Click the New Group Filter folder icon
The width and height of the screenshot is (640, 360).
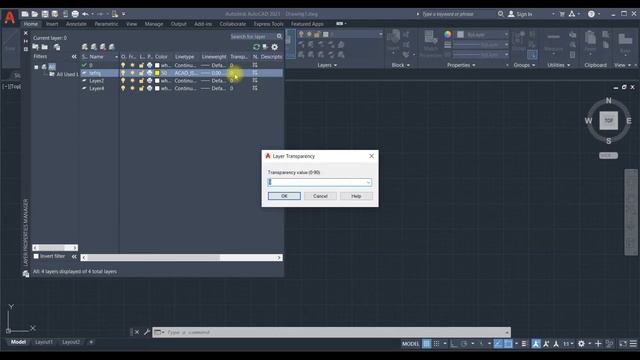[45, 47]
